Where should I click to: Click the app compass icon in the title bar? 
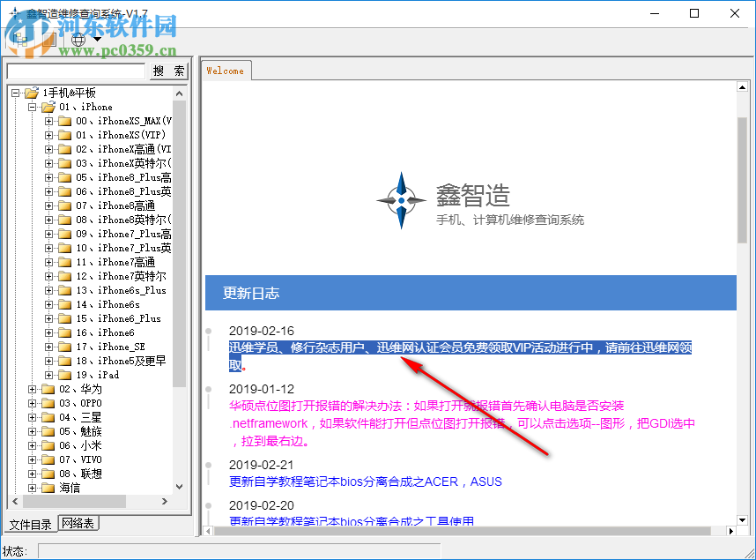[x=14, y=13]
